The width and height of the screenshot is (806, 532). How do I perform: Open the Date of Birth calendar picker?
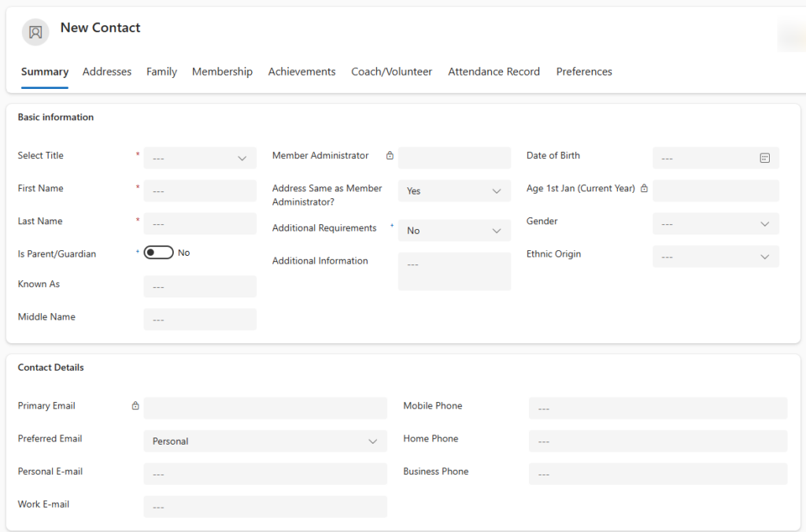(x=764, y=158)
